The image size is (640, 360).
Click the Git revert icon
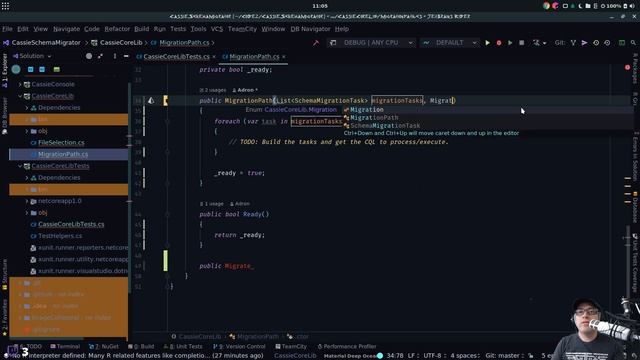coord(607,42)
